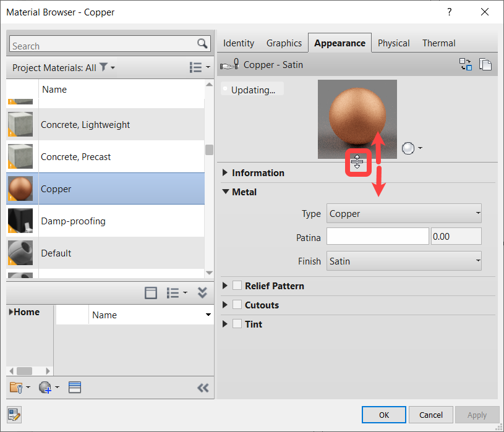Confirm with the OK button
The height and width of the screenshot is (432, 504).
[384, 415]
